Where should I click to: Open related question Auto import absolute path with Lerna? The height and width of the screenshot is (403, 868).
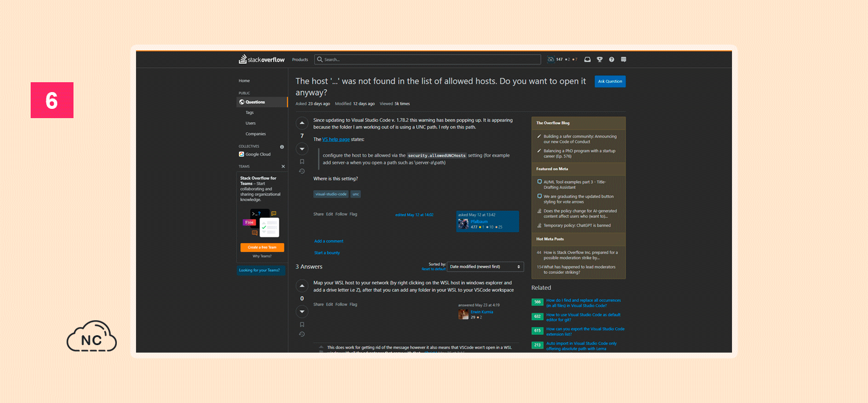(582, 346)
